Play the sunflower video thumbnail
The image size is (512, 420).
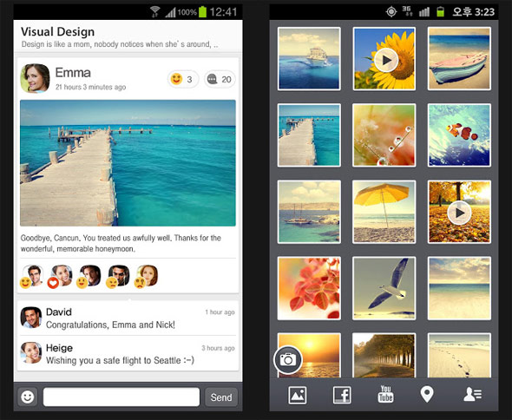[x=384, y=59]
